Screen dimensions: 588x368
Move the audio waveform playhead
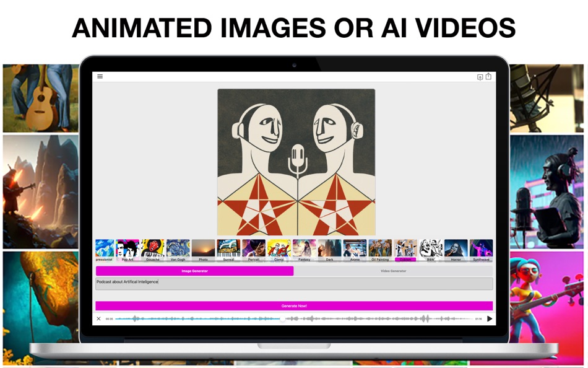tap(283, 318)
